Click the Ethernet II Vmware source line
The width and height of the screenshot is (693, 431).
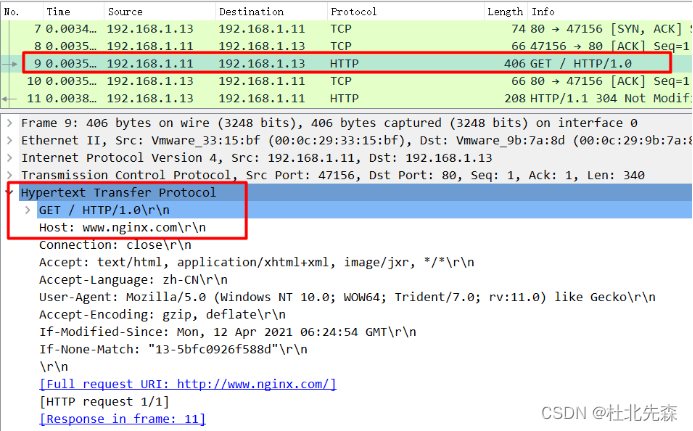(356, 141)
